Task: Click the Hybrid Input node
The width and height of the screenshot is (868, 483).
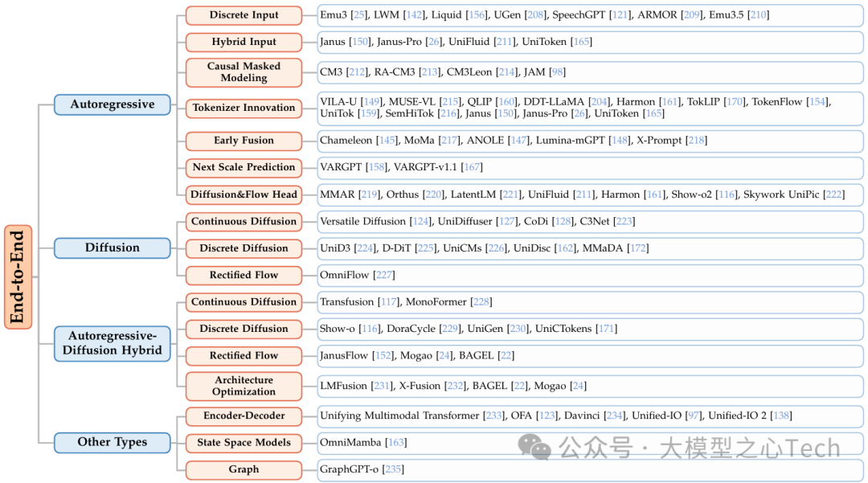Action: coord(244,42)
